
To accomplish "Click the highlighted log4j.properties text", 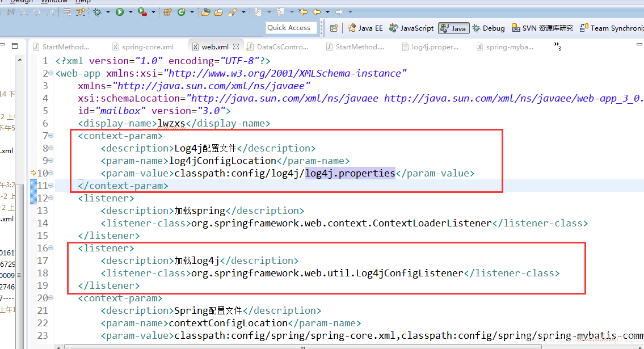I will pyautogui.click(x=350, y=173).
